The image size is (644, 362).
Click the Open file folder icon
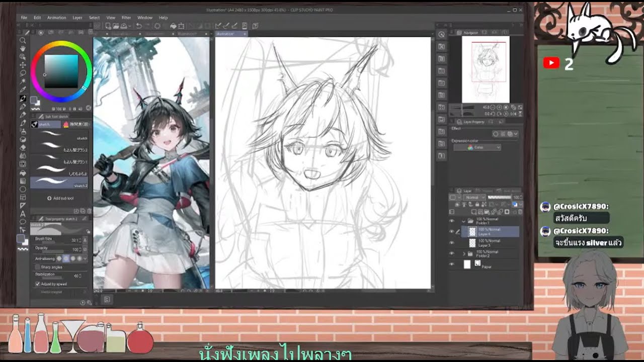116,26
